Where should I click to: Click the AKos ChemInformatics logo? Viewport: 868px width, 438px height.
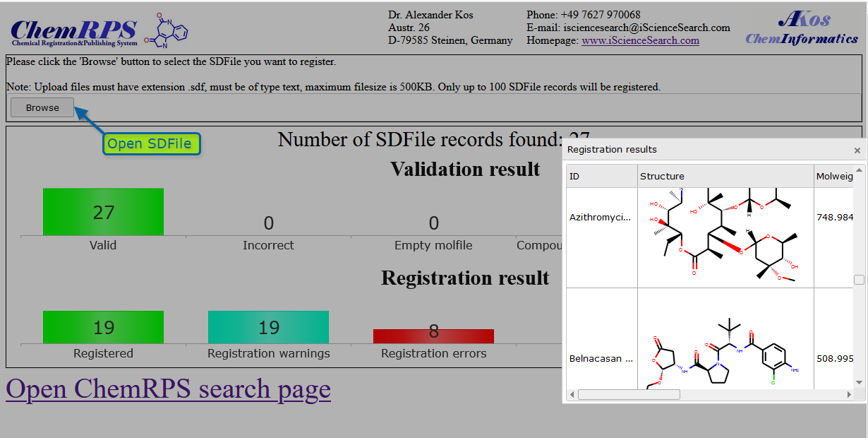802,28
